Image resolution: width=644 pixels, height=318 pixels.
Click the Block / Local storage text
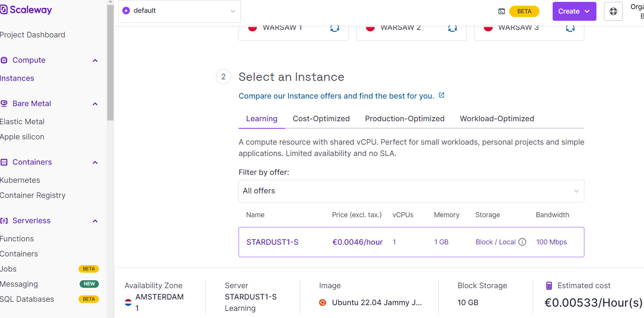[496, 242]
